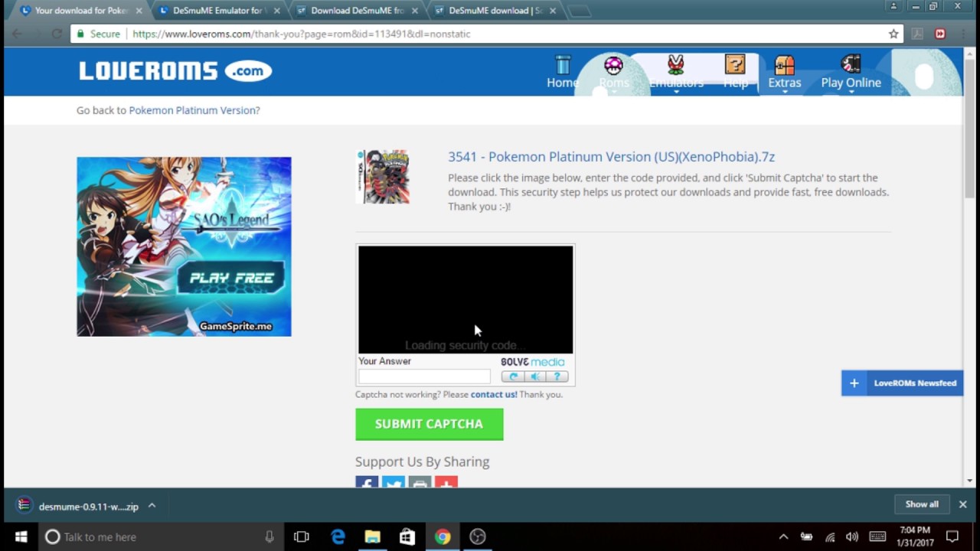Screen dimensions: 980x551
Task: Open the Windows Start menu
Action: click(21, 536)
